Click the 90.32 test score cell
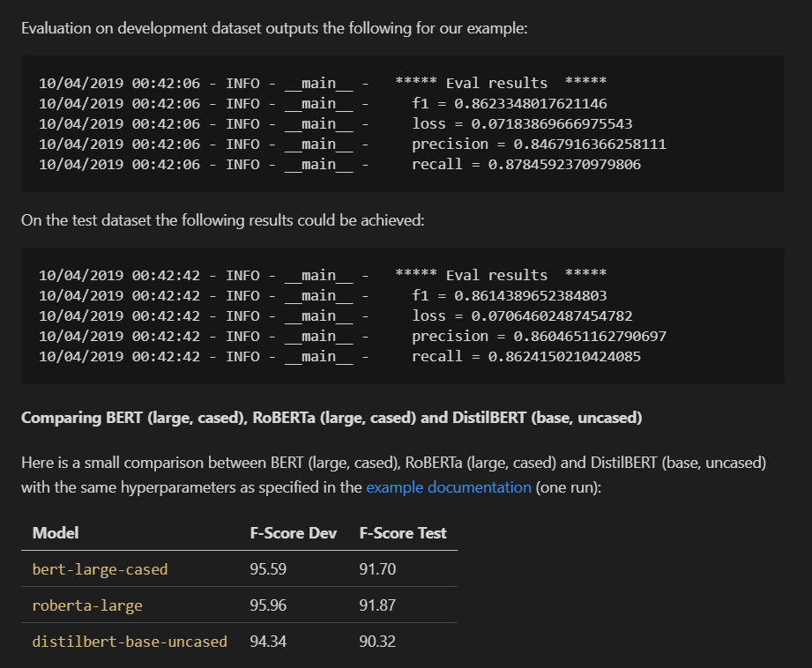 click(x=377, y=642)
